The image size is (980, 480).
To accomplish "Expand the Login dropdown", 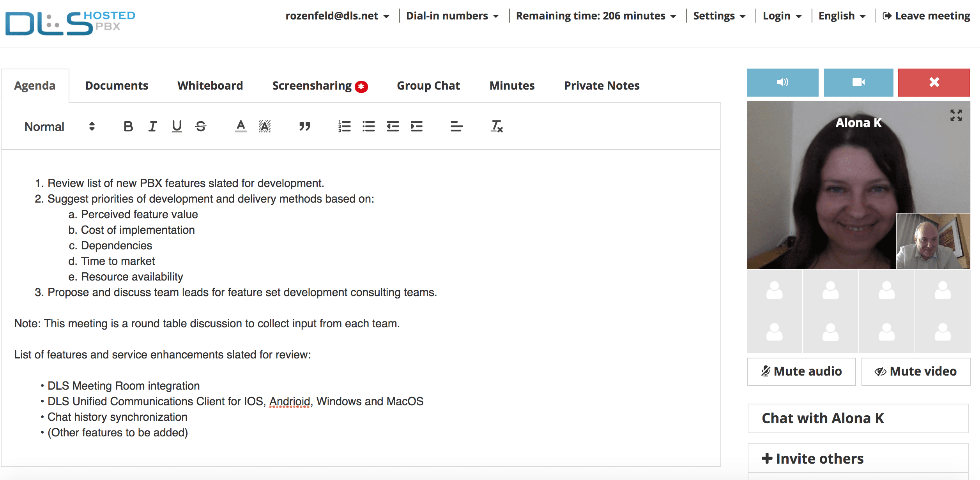I will pyautogui.click(x=782, y=16).
